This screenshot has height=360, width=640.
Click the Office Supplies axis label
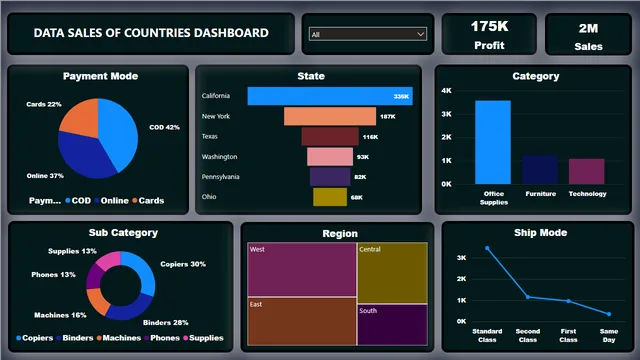pos(494,198)
